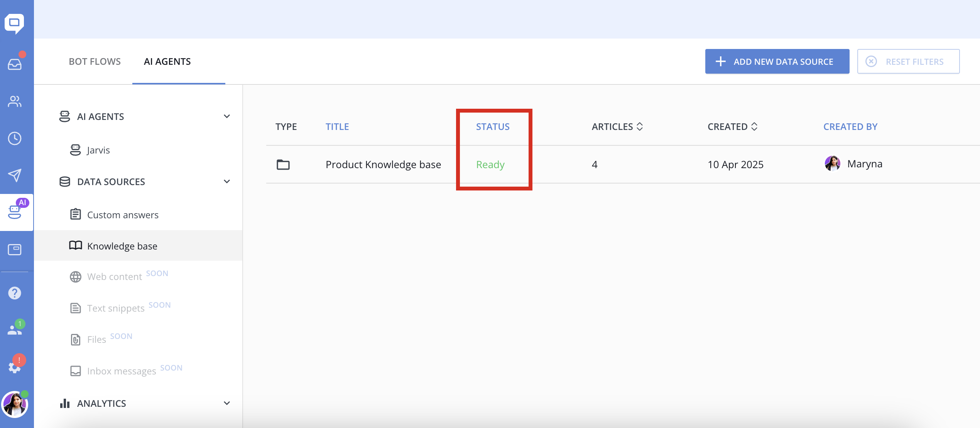980x428 pixels.
Task: Select the AI bot icon in sidebar
Action: [15, 212]
